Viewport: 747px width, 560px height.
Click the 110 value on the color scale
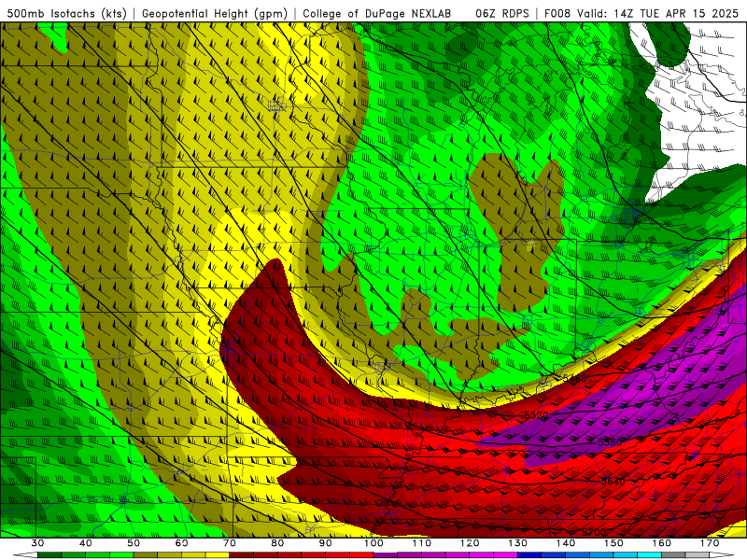click(422, 543)
